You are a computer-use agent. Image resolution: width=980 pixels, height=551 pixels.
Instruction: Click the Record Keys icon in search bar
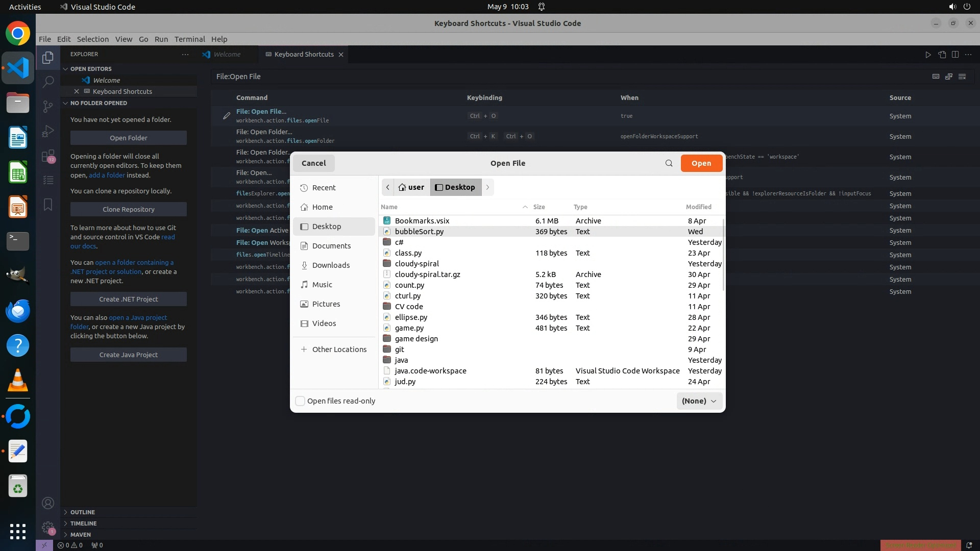pos(936,77)
